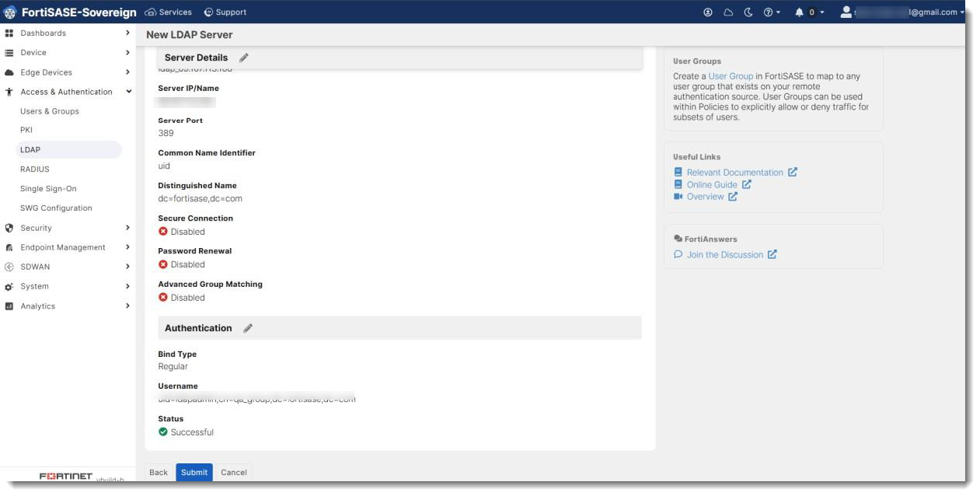This screenshot has width=980, height=496.
Task: Open the Support menu
Action: pos(225,12)
